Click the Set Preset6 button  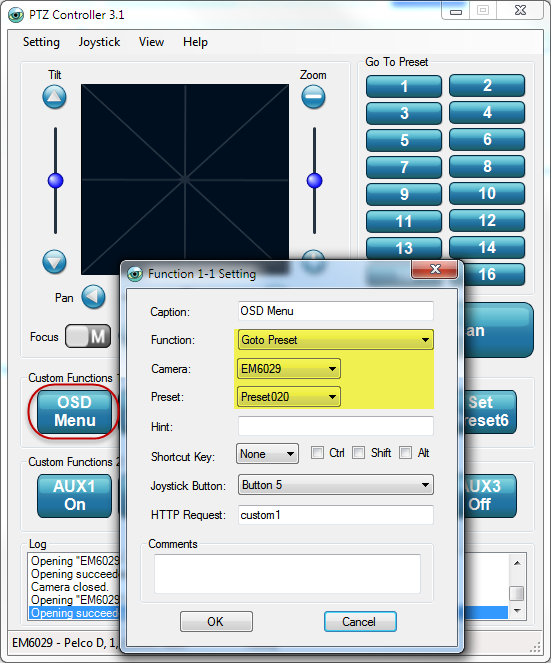tap(489, 411)
